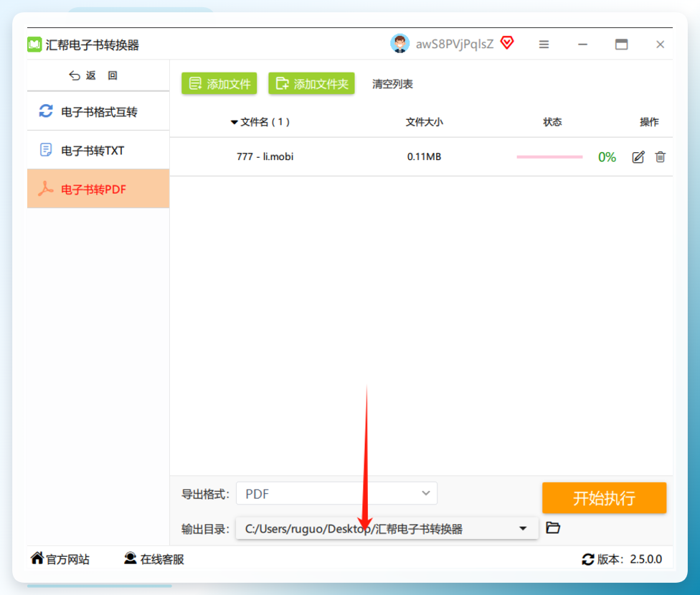This screenshot has width=700, height=595.
Task: Click the 开始执行 button
Action: [x=604, y=497]
